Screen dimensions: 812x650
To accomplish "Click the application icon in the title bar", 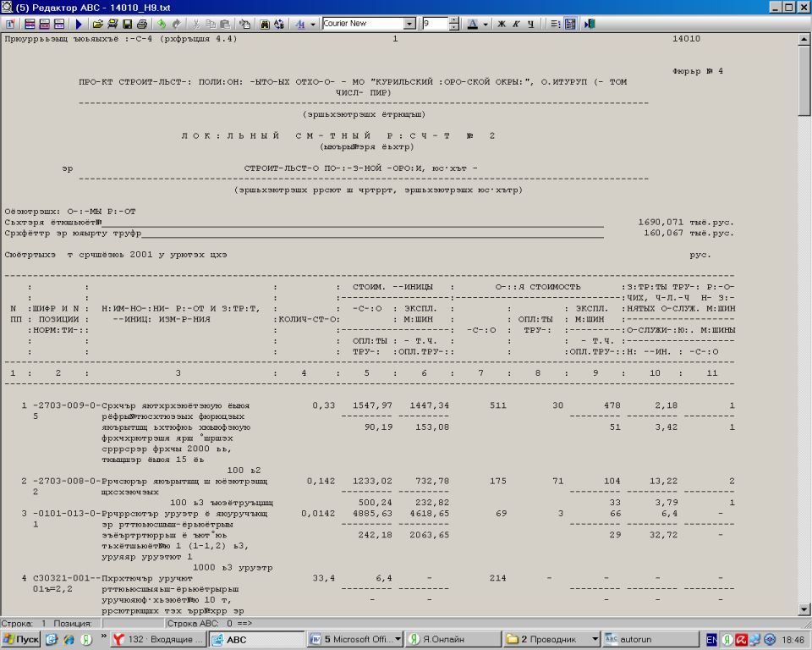I will point(7,7).
